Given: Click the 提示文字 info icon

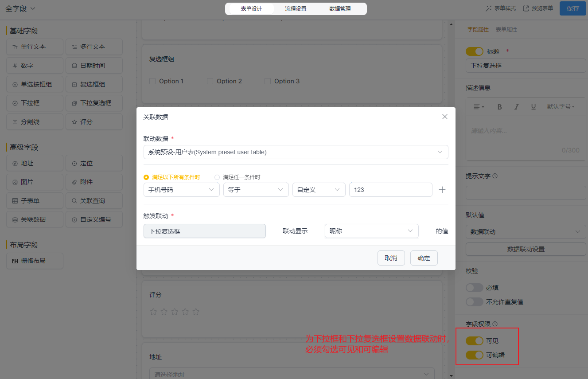Looking at the screenshot, I should coord(495,176).
